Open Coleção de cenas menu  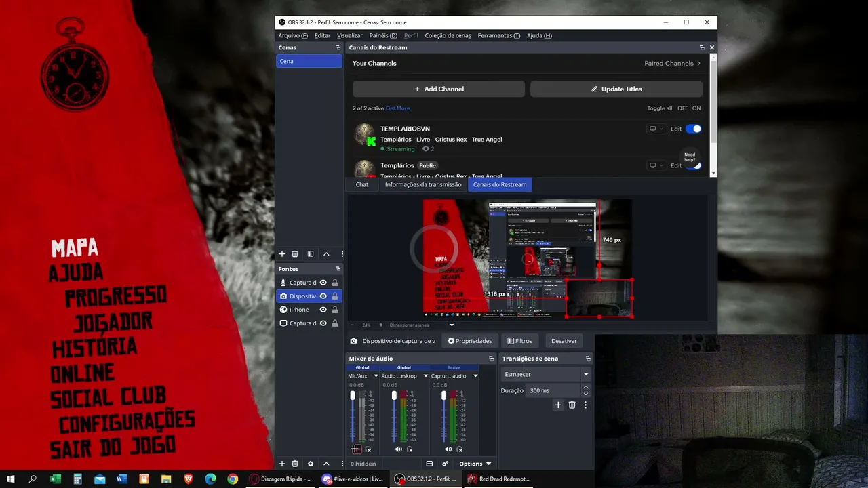tap(448, 35)
